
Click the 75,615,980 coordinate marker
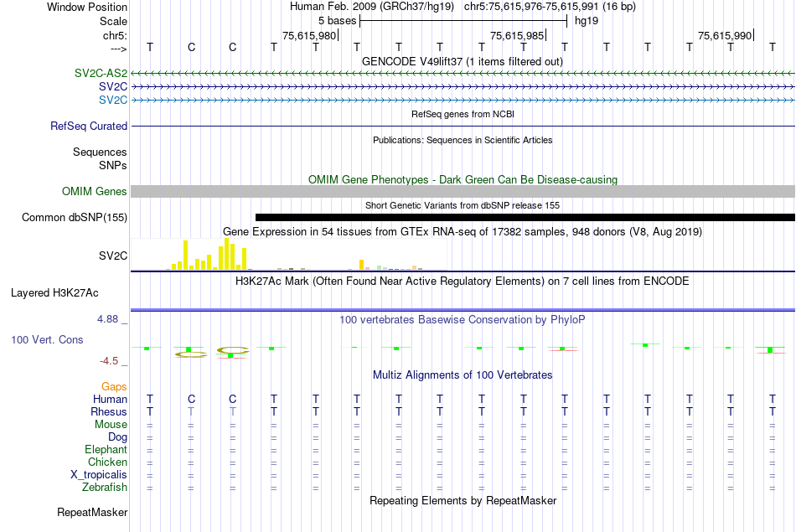click(x=309, y=35)
